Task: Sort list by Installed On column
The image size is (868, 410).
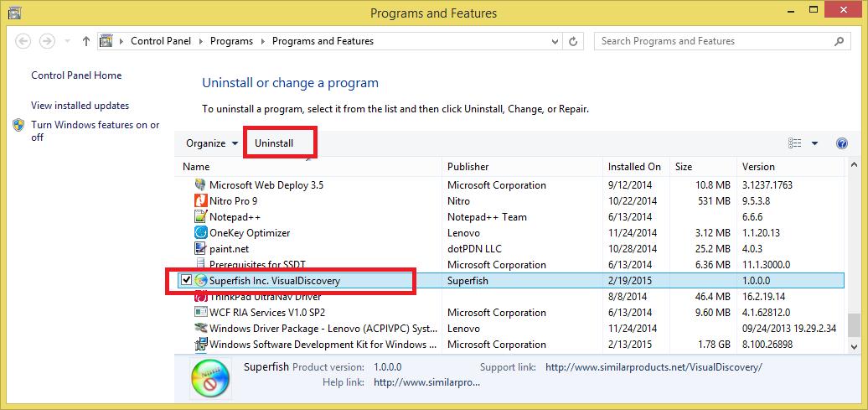Action: [x=636, y=167]
